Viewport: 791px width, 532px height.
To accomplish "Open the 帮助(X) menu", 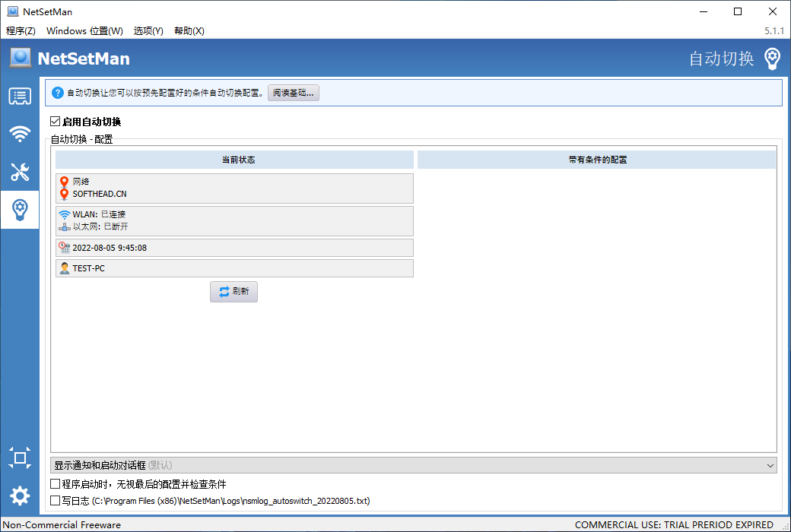I will pos(189,31).
